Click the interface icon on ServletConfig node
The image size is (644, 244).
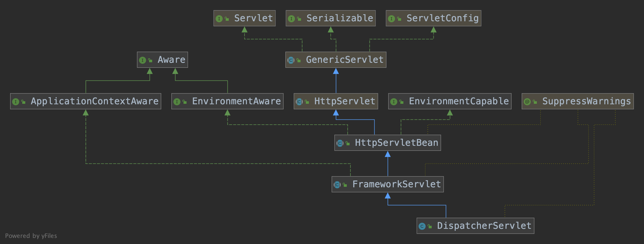(x=391, y=19)
